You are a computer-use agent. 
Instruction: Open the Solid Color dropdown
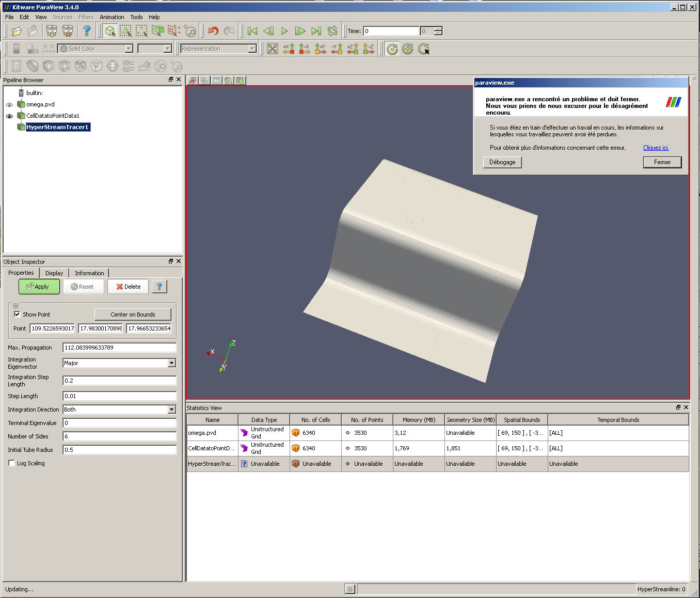pos(96,49)
